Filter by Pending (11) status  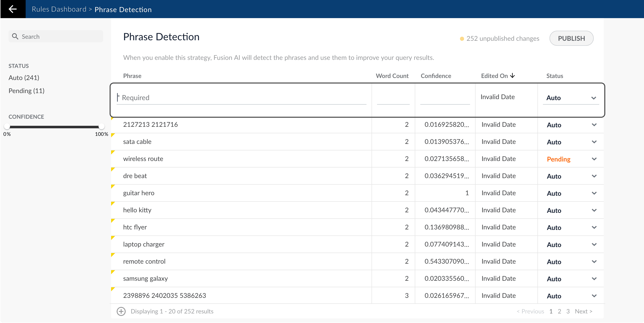point(26,91)
